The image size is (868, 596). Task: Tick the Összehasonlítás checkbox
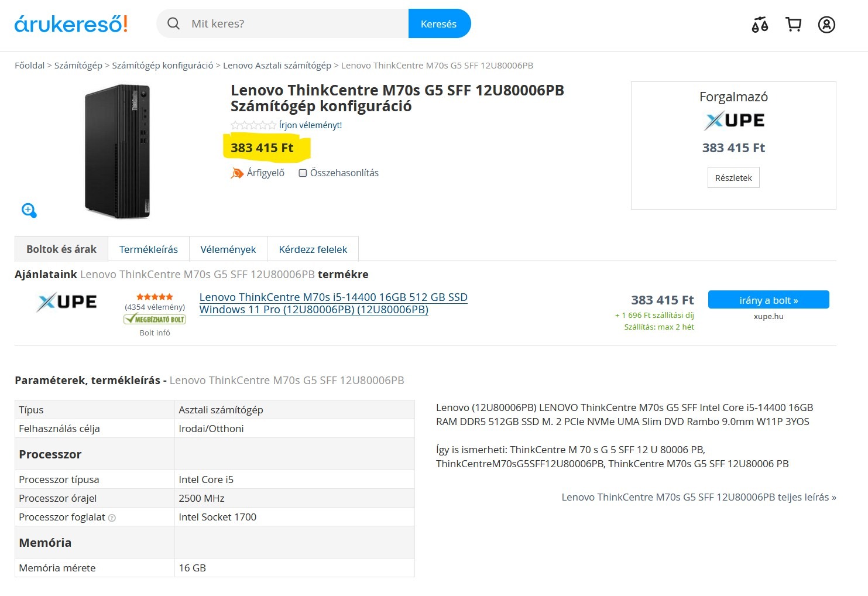[x=303, y=173]
